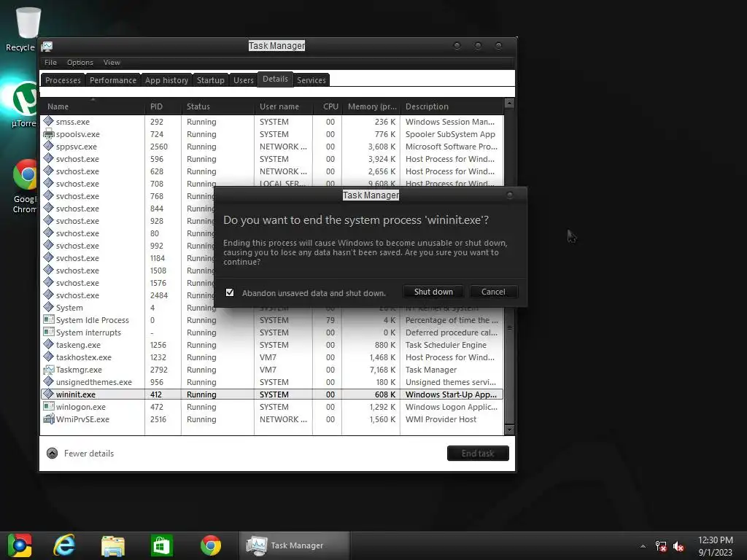Click the svchost.exe icon with PID 596

(48, 158)
